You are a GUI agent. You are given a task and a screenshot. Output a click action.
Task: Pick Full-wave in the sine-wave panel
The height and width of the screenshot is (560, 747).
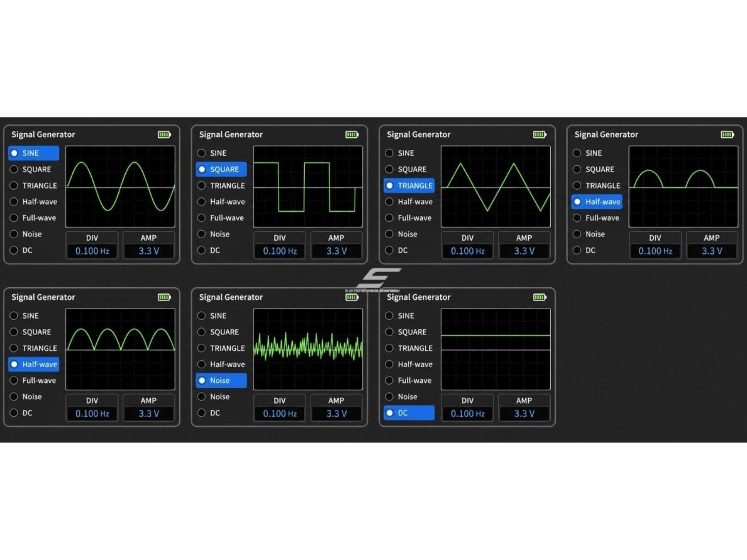pyautogui.click(x=34, y=217)
